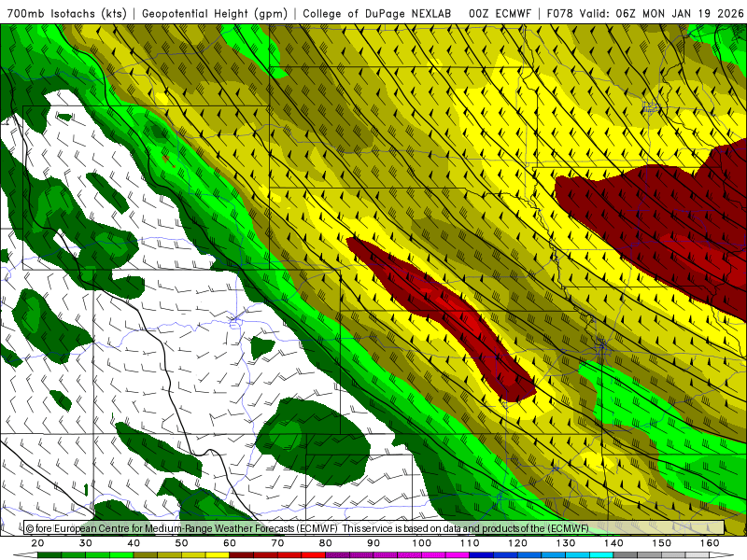The image size is (747, 560).
Task: Click the legend value "120"
Action: [518, 543]
